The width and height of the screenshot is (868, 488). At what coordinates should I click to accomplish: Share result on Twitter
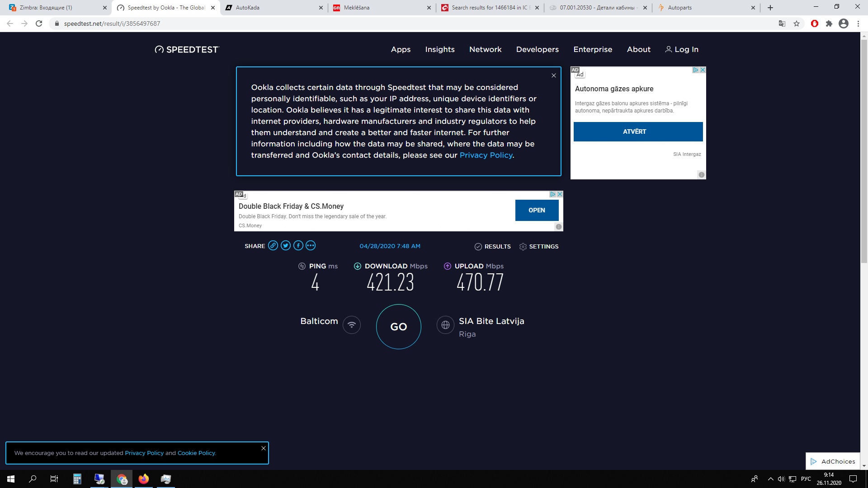pyautogui.click(x=285, y=246)
